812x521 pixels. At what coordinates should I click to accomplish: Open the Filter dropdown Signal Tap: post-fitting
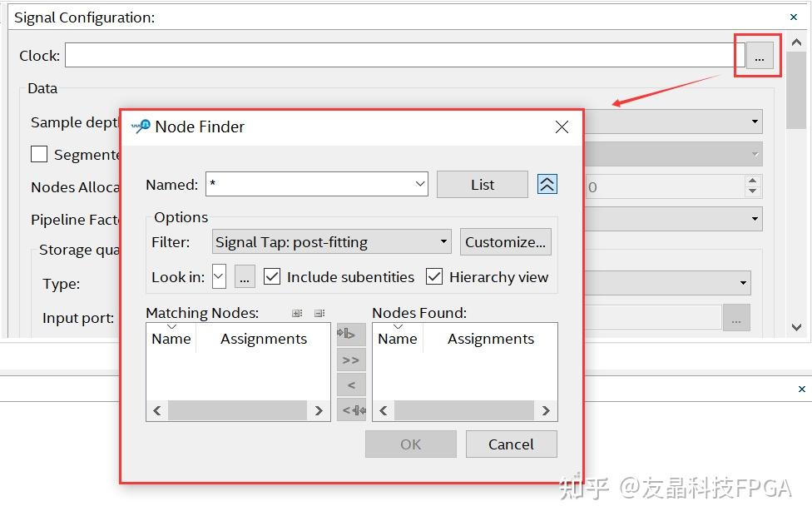[331, 242]
